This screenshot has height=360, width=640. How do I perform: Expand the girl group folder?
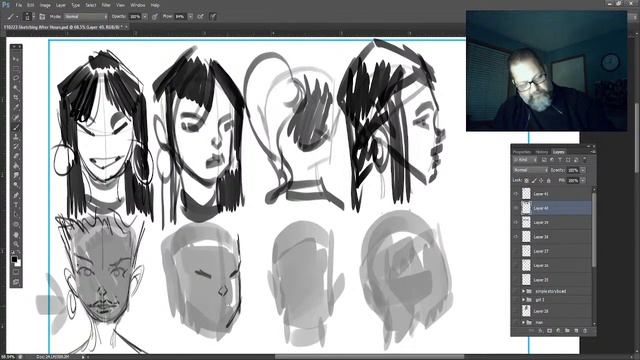[x=524, y=300]
